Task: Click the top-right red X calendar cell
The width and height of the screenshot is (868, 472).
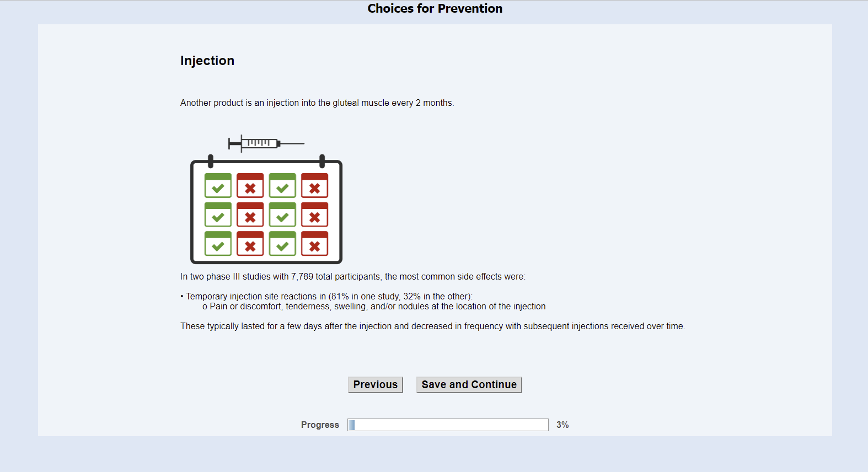Action: coord(314,186)
